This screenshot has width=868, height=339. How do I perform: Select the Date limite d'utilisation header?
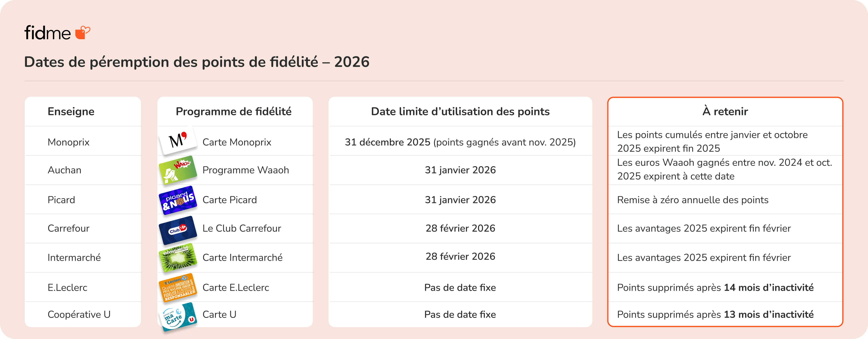pyautogui.click(x=460, y=112)
